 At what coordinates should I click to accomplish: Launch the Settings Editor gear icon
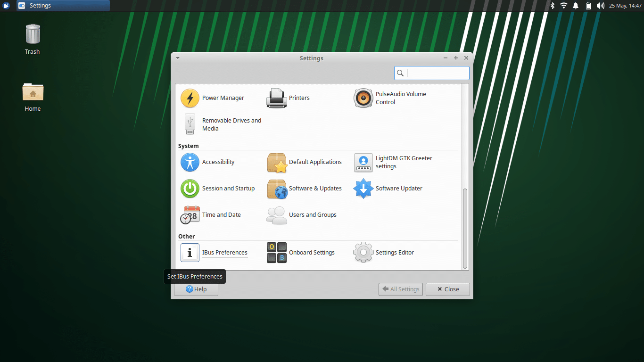[x=363, y=253]
